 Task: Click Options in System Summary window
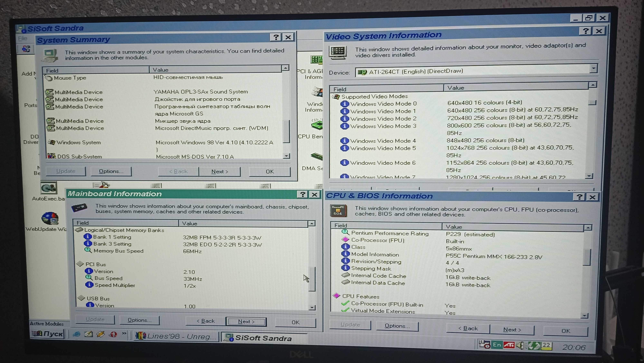111,171
